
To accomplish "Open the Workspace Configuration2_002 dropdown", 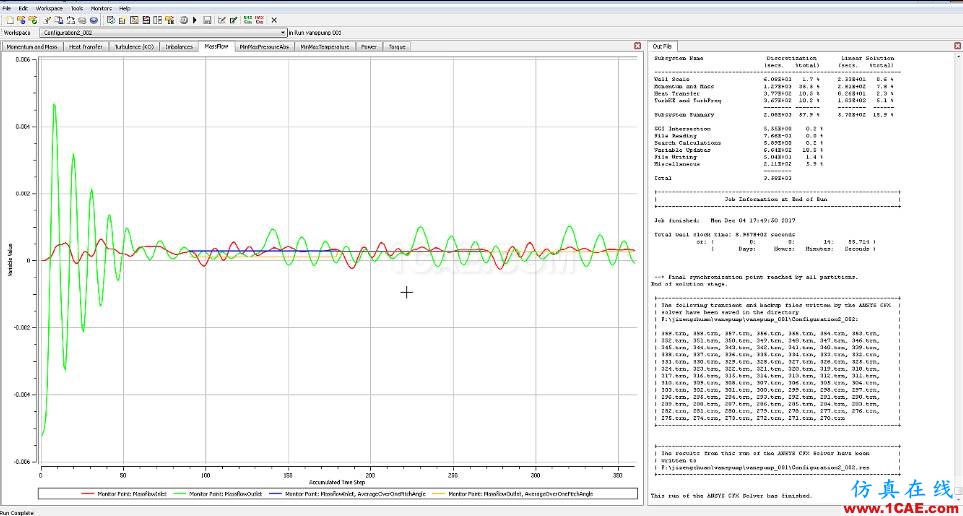I will pyautogui.click(x=163, y=33).
